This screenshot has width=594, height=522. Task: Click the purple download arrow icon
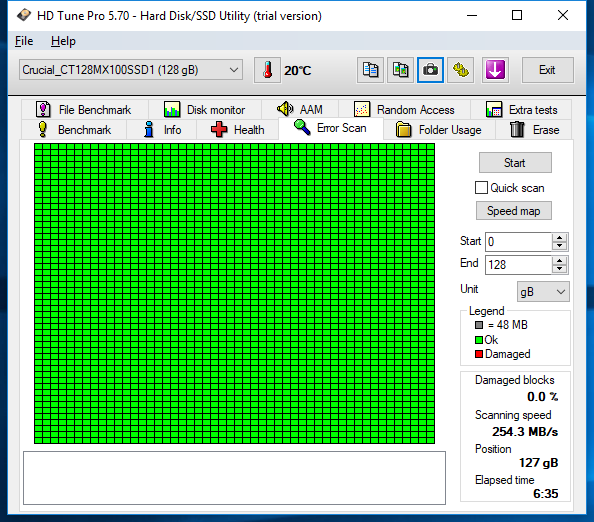(x=495, y=70)
